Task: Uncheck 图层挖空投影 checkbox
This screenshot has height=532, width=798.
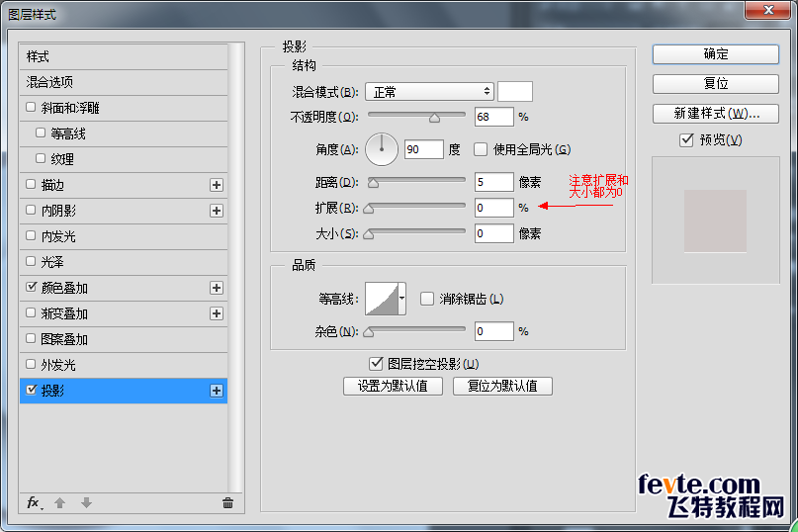Action: coord(376,364)
